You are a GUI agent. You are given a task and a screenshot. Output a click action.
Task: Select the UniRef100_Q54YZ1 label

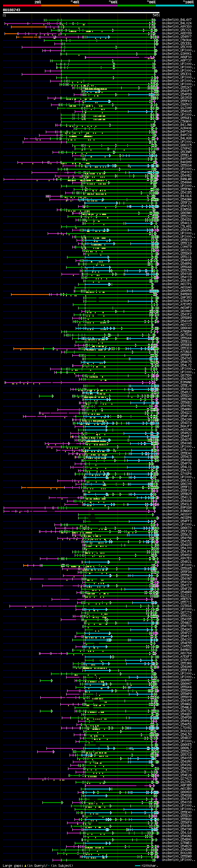tap(177, 206)
